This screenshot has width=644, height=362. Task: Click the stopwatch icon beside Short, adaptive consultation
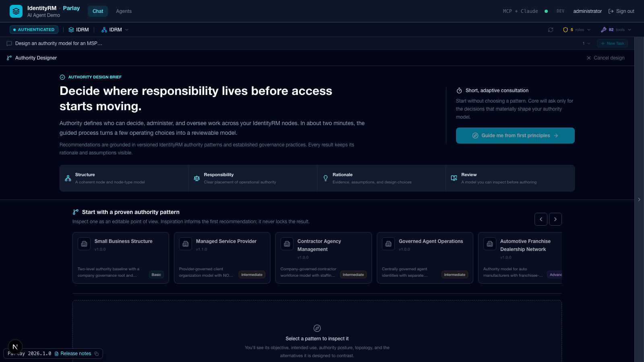pos(459,90)
